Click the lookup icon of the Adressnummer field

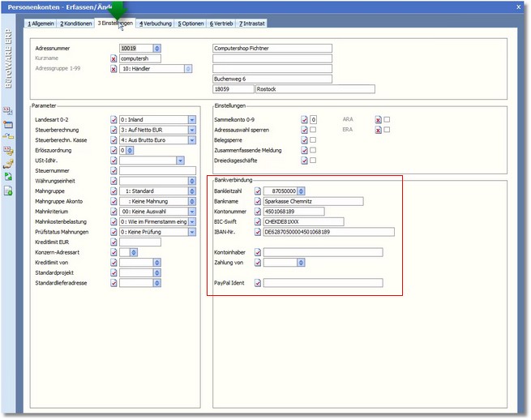coord(156,49)
